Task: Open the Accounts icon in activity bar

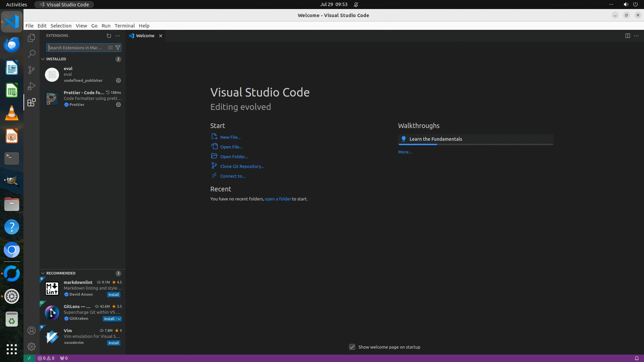Action: click(x=32, y=330)
